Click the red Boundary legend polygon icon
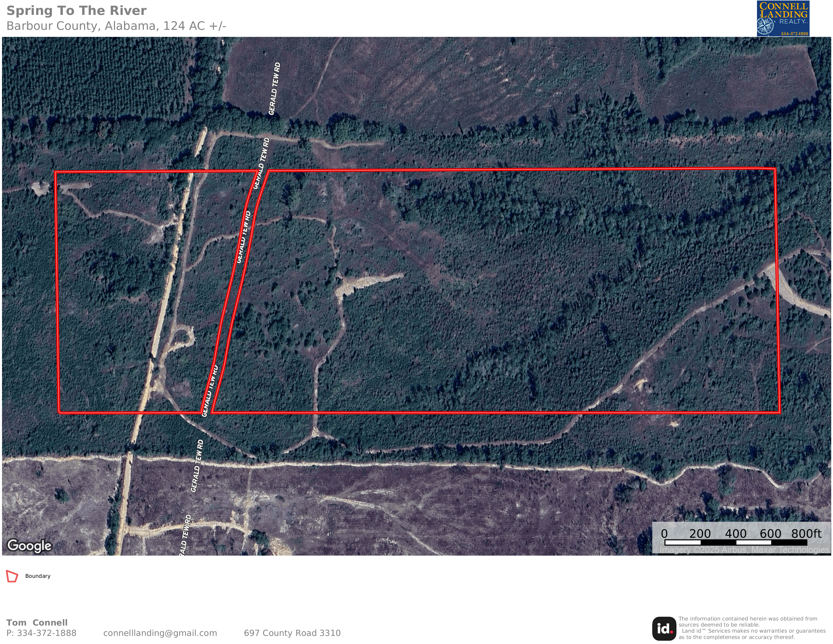Image resolution: width=833 pixels, height=644 pixels. pos(12,576)
